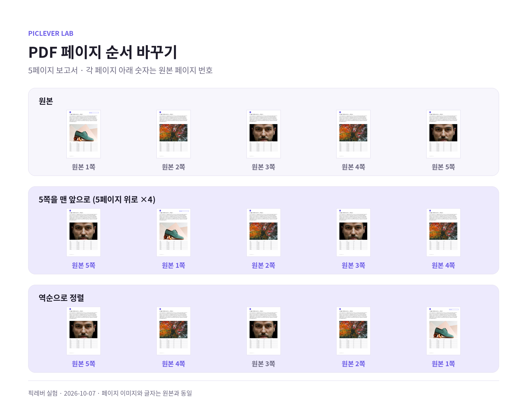The image size is (527, 420).
Task: Click first page thumbnail in 역순으로 정렬 row
Action: 83,331
